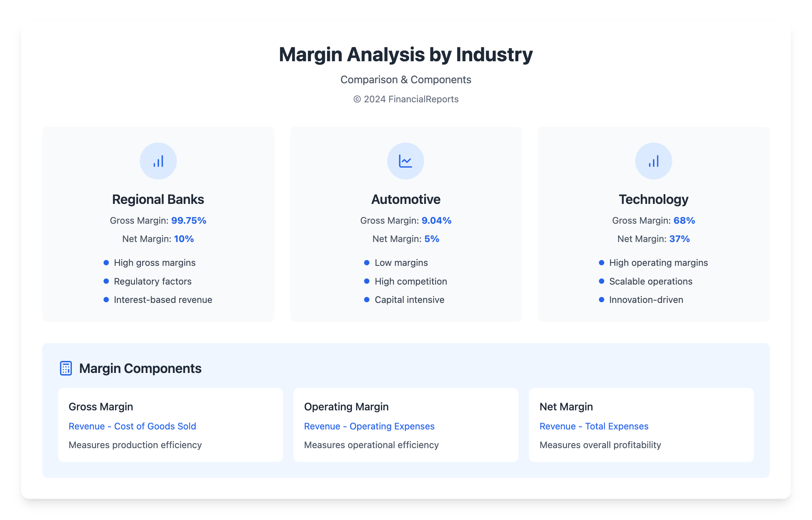Open the Revenue - Operating Expenses link
The width and height of the screenshot is (812, 520).
click(x=369, y=426)
